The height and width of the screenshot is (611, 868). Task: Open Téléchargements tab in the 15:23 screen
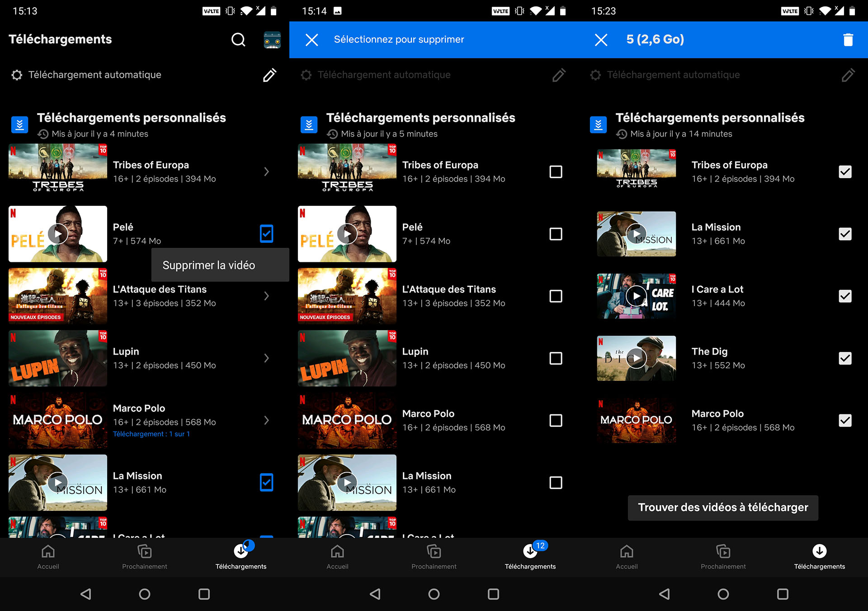[820, 557]
